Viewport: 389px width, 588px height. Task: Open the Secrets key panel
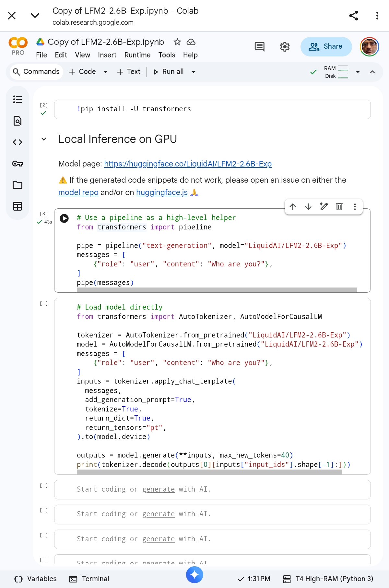point(18,164)
